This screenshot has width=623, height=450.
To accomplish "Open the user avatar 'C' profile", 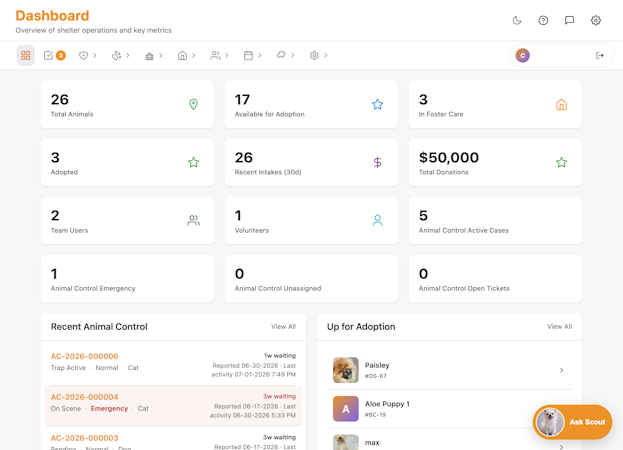I will [522, 56].
